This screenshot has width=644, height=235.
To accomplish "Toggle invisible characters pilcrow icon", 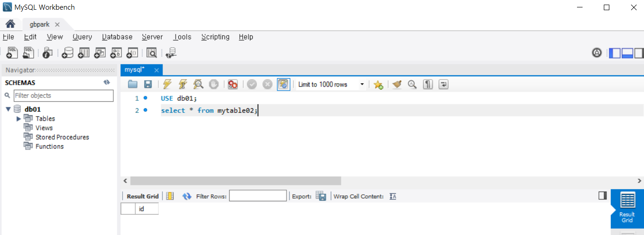I will 428,84.
